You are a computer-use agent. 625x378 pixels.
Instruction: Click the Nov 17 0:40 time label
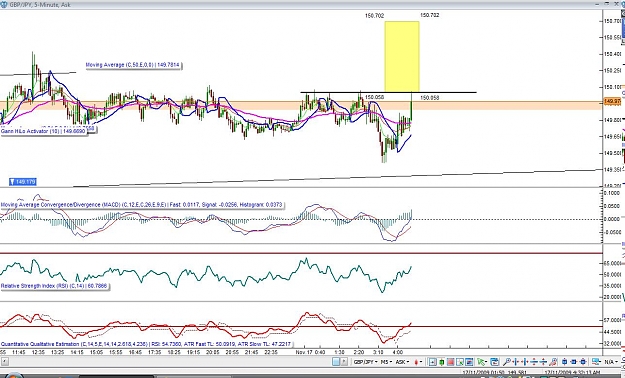(311, 352)
